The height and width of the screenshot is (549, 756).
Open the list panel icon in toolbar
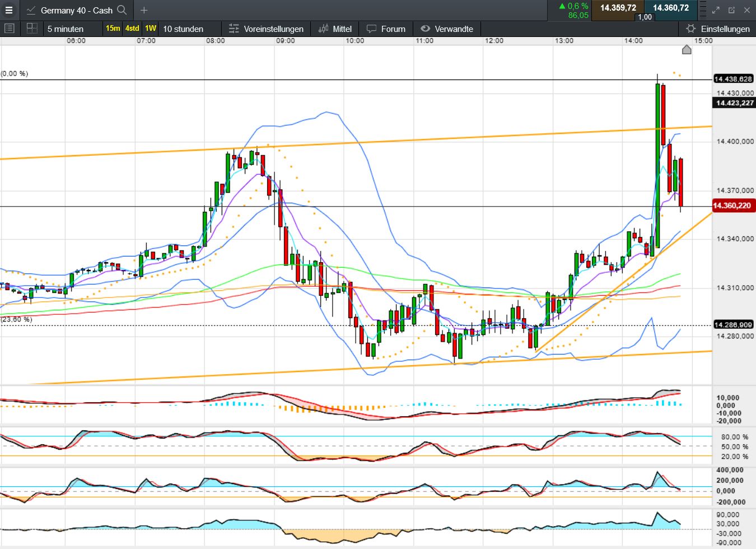(x=10, y=29)
